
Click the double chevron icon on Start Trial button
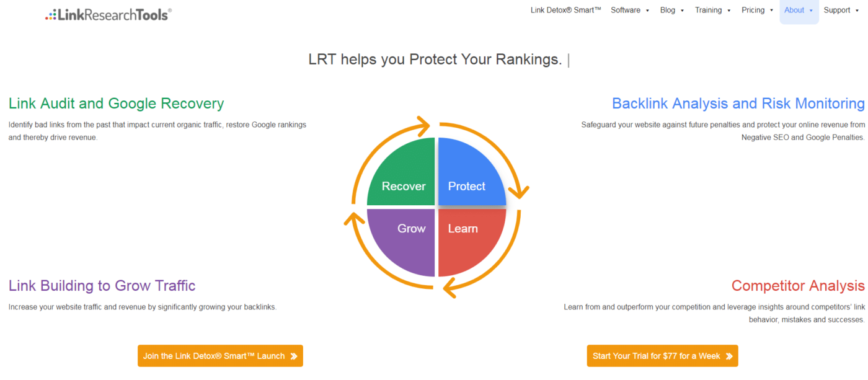(729, 356)
